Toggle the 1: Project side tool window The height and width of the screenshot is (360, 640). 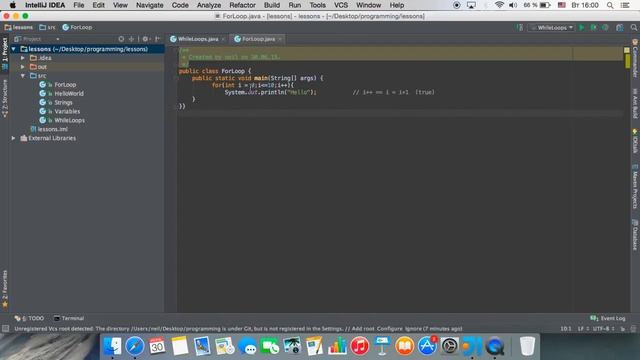4,53
